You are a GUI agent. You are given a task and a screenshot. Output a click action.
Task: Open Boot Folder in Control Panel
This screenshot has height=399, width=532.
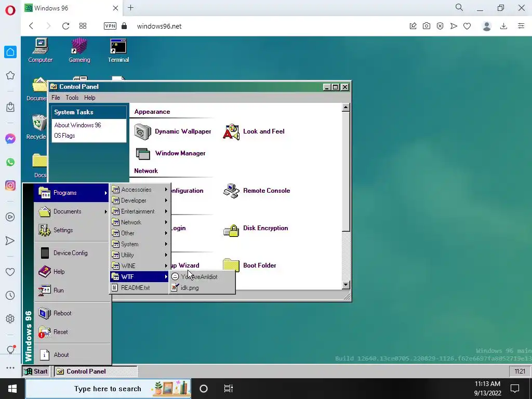pos(250,265)
